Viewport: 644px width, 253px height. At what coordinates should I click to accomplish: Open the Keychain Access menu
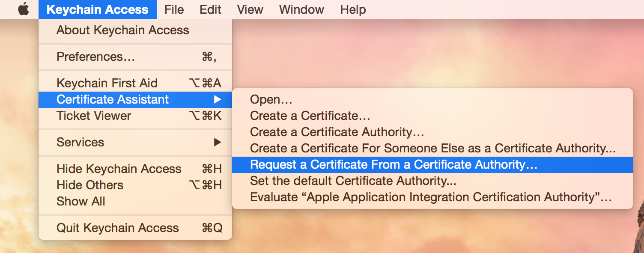[98, 9]
